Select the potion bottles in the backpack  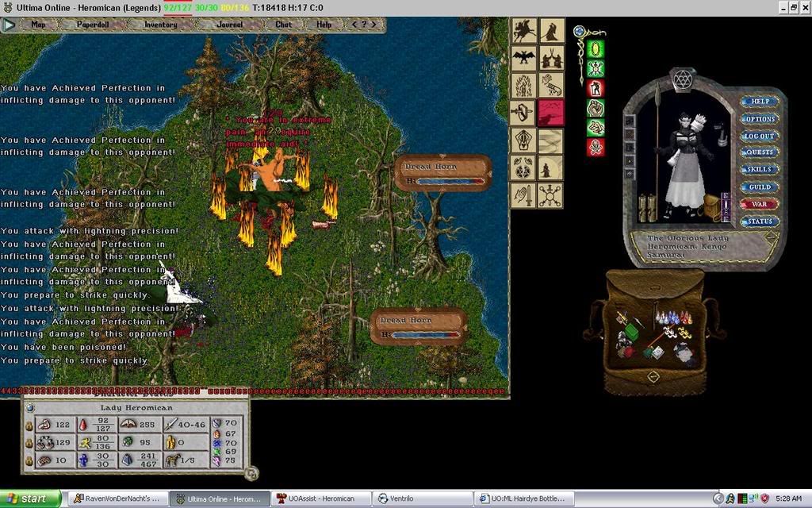coord(672,316)
